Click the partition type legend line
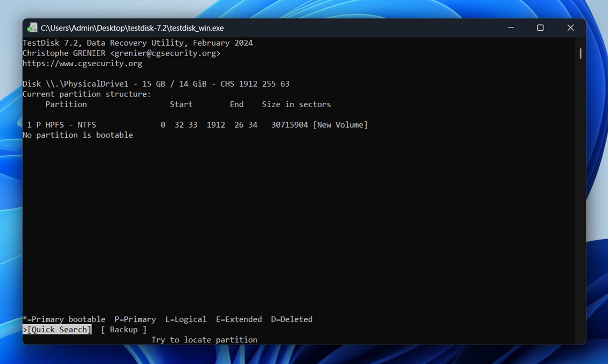 coord(167,319)
